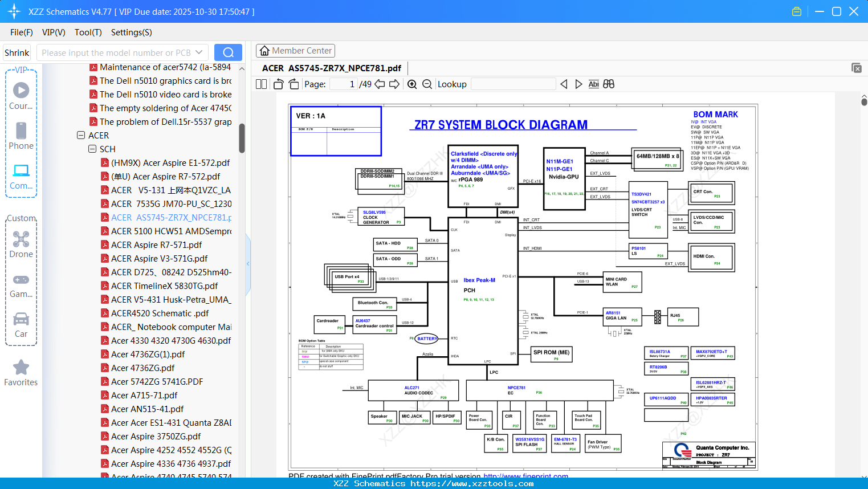
Task: Focus the model number search field
Action: coord(116,52)
